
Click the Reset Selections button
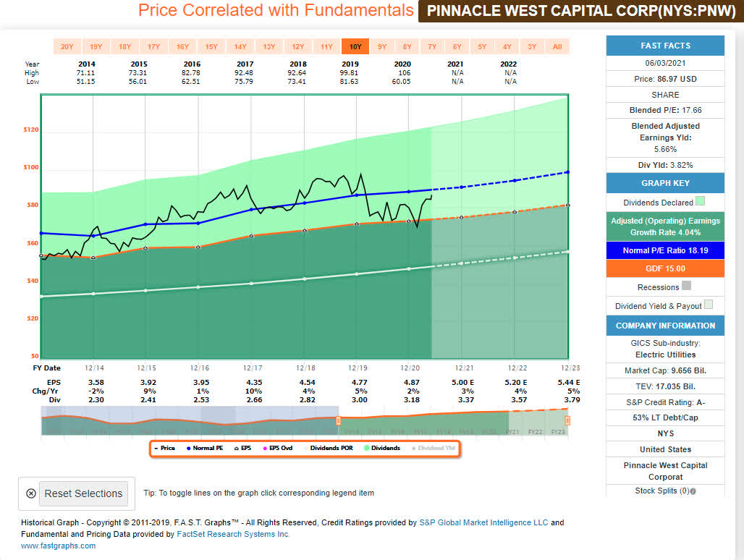pos(83,493)
